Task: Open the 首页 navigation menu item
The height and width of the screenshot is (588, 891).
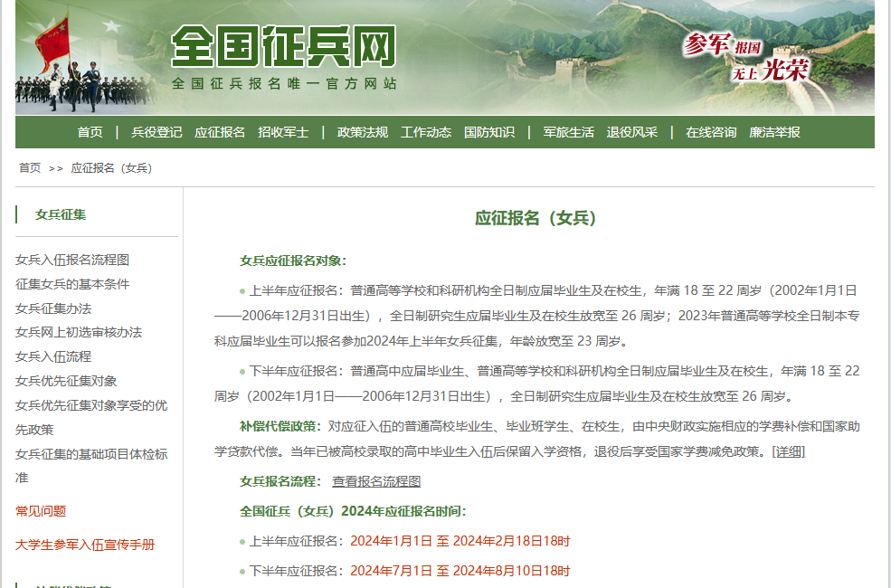Action: 90,132
